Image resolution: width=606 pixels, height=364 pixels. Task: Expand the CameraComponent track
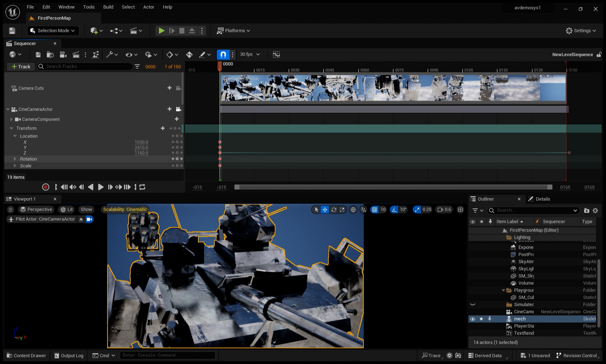11,119
